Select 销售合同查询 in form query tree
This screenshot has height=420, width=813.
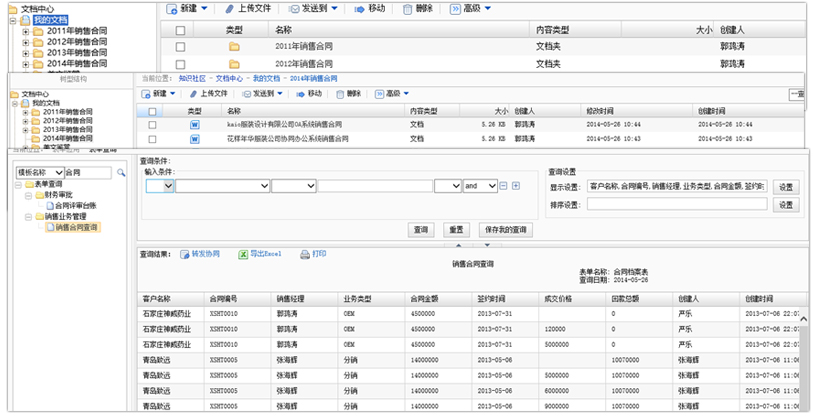point(76,227)
